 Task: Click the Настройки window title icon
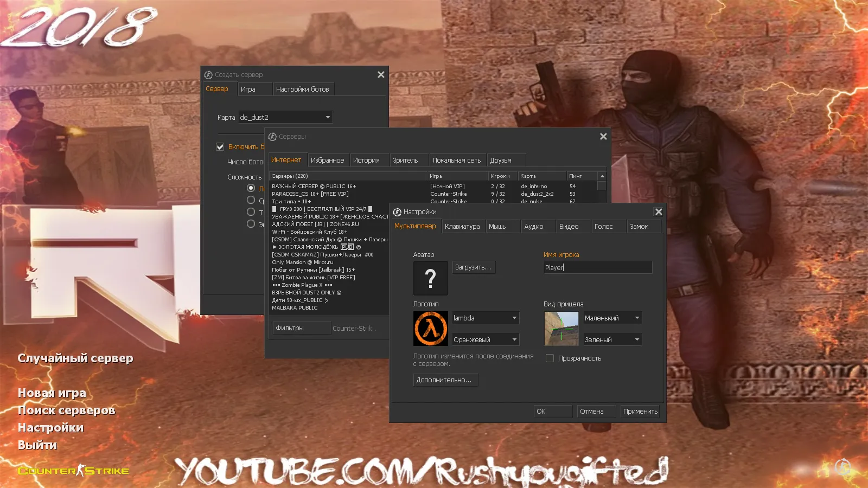tap(397, 212)
